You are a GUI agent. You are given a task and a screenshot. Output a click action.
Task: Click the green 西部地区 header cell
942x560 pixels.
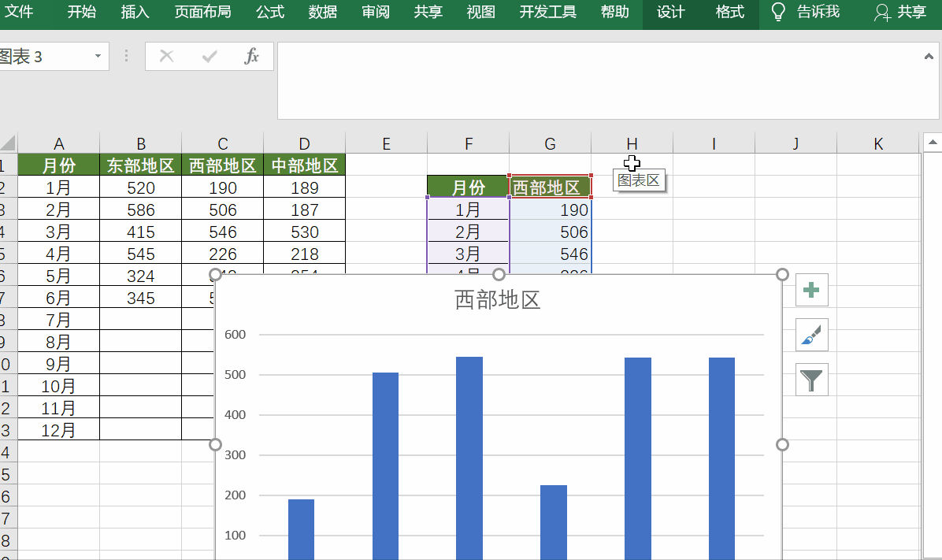[550, 187]
